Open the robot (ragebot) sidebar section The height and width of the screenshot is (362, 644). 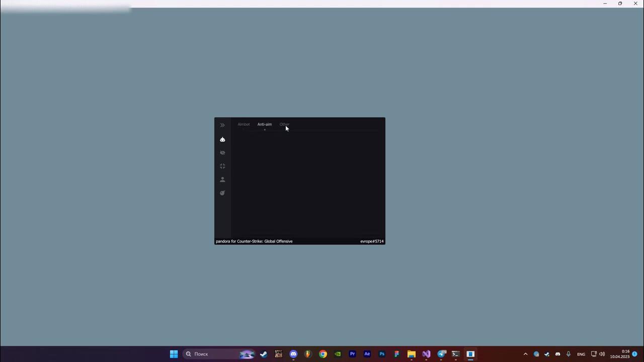click(x=222, y=139)
